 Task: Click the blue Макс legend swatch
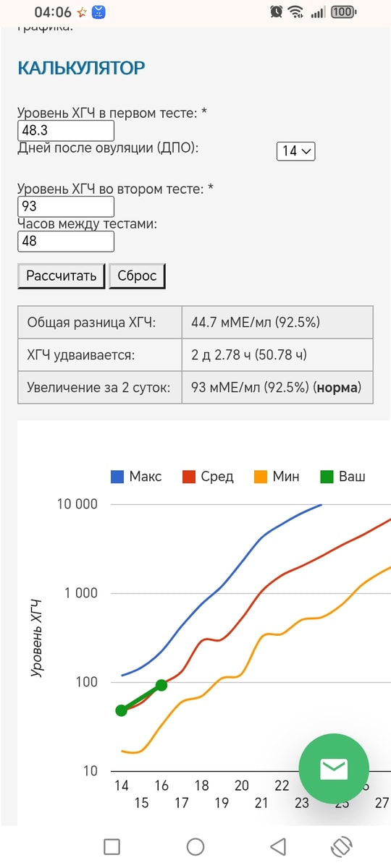118,477
